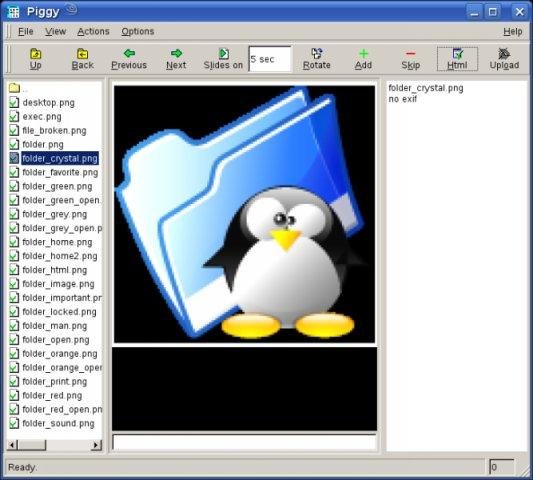Add image using the green plus
Screen dimensions: 533x480
[x=363, y=59]
